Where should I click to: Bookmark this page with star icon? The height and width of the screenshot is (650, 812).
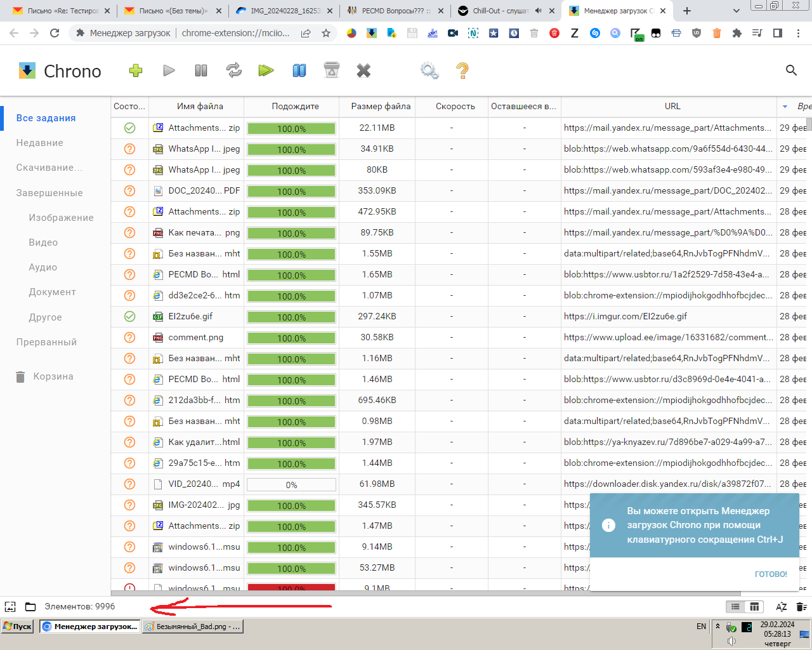[x=326, y=33]
